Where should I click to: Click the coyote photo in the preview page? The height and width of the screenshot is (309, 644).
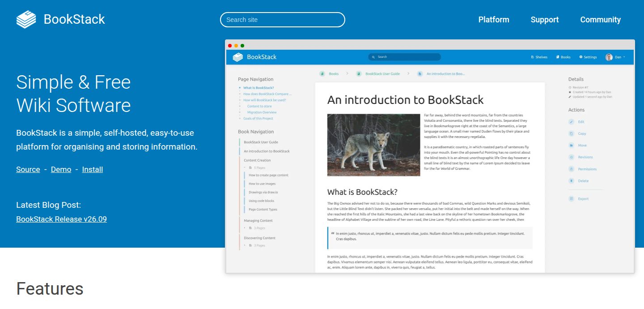pos(373,145)
